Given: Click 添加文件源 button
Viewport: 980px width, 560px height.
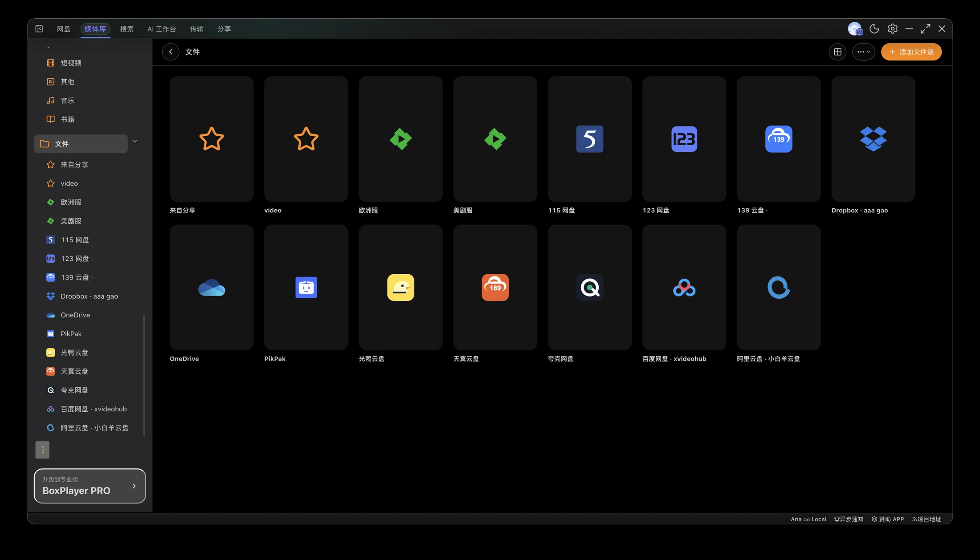Looking at the screenshot, I should tap(911, 52).
